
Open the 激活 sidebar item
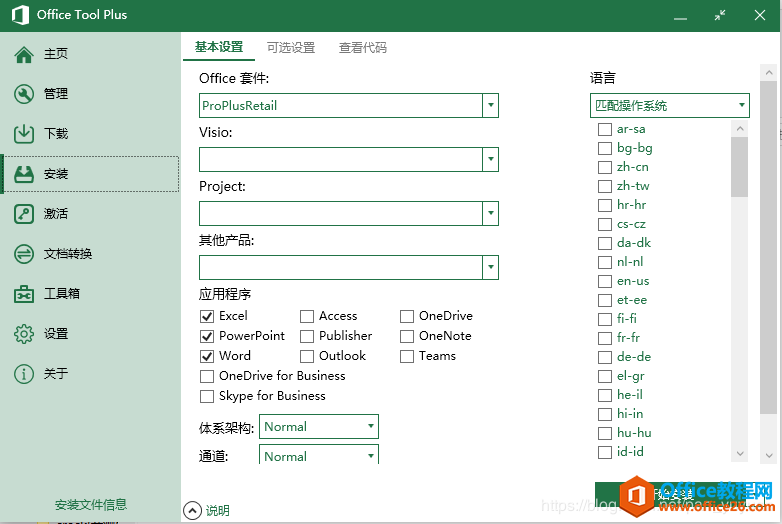tap(91, 214)
